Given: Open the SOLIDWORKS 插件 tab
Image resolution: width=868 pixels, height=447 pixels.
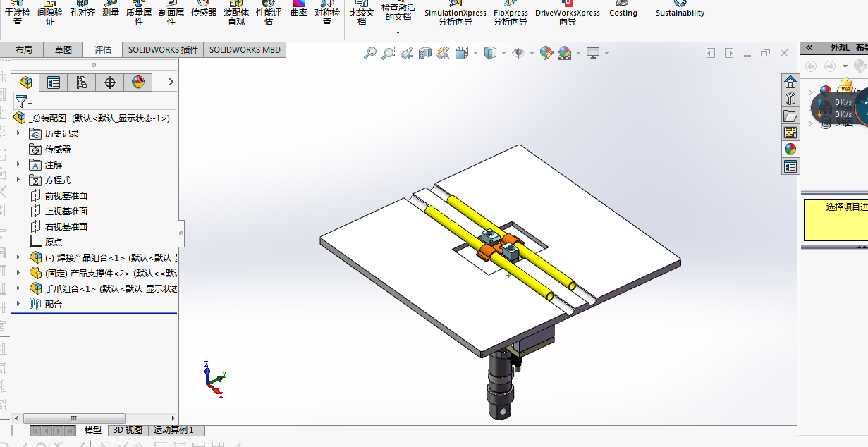Looking at the screenshot, I should coord(163,49).
